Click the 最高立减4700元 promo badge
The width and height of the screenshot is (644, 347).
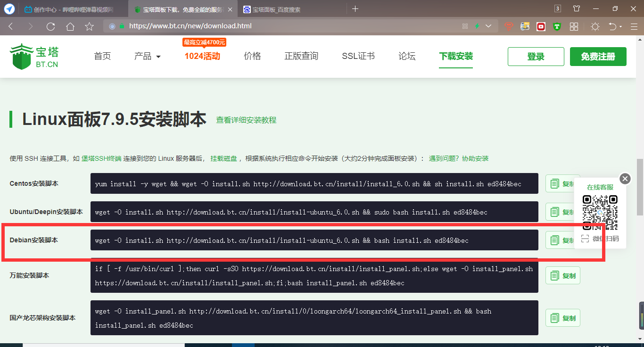[x=204, y=42]
